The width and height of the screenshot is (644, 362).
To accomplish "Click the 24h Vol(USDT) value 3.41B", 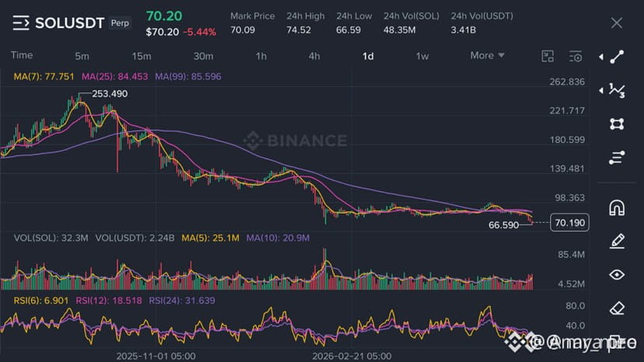I will coord(464,30).
